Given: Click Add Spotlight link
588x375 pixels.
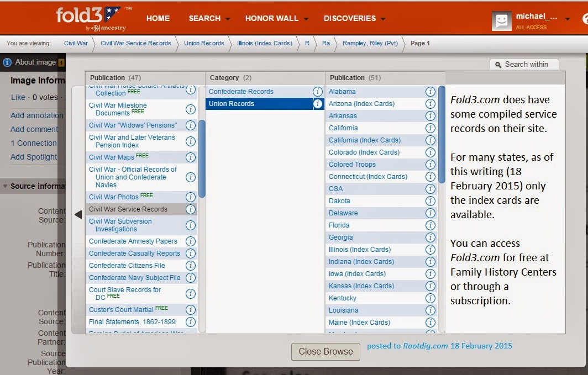Looking at the screenshot, I should (34, 157).
